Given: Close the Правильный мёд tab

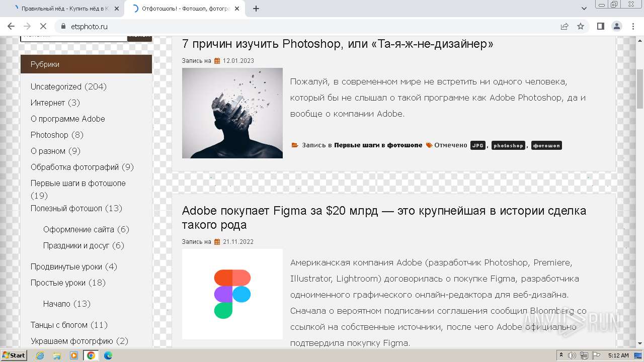Looking at the screenshot, I should point(117,9).
